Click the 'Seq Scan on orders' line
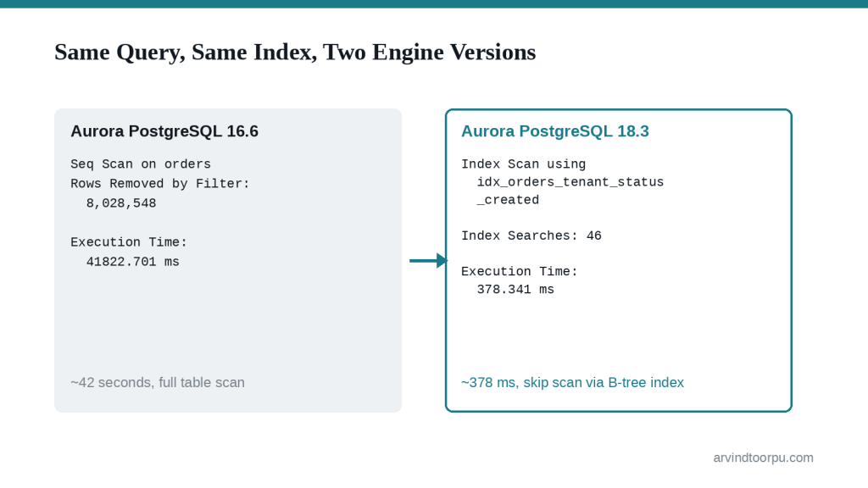868x488 pixels. [141, 164]
